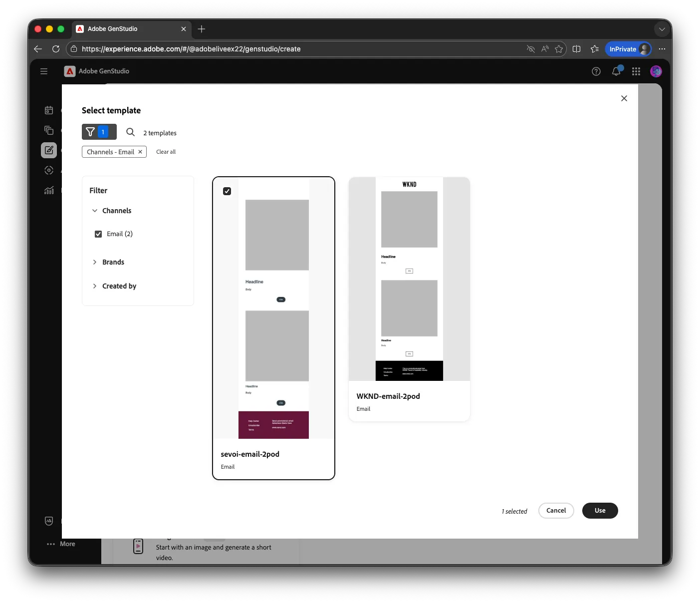Image resolution: width=700 pixels, height=603 pixels.
Task: Select the Create pencil icon in the sidebar
Action: (x=49, y=150)
